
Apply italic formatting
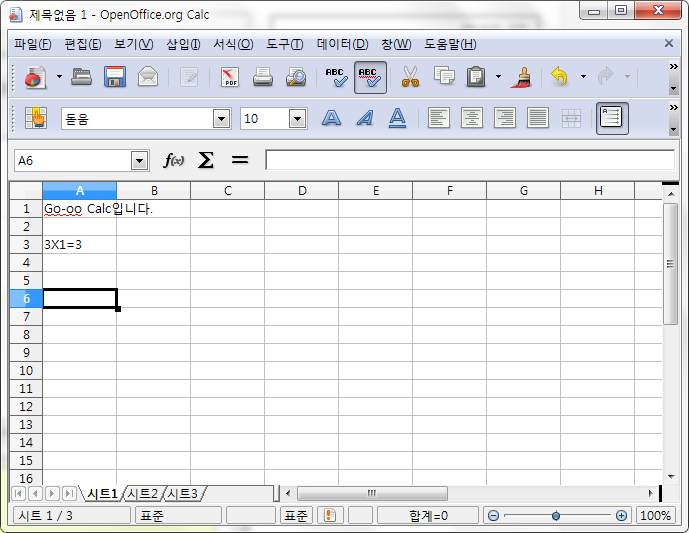(x=365, y=118)
